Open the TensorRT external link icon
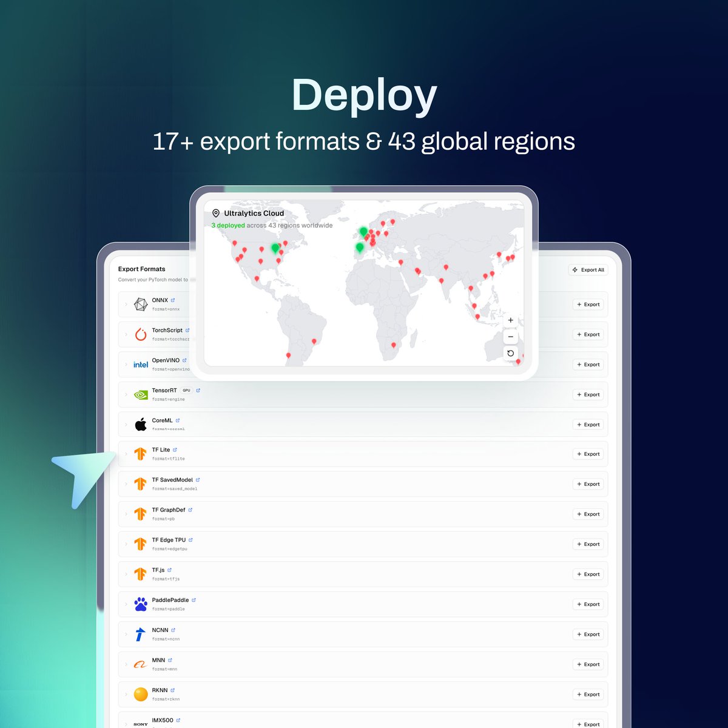The height and width of the screenshot is (728, 728). (198, 390)
